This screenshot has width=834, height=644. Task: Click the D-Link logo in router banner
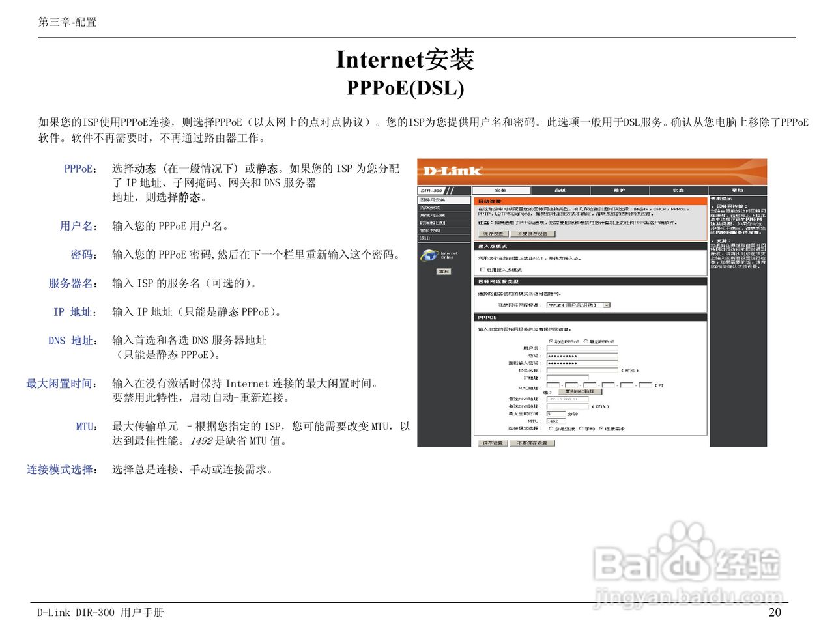pyautogui.click(x=453, y=171)
